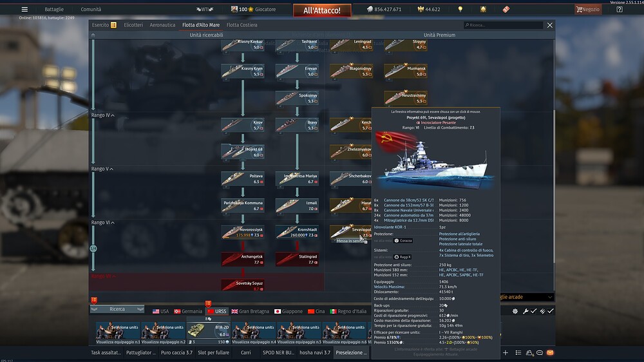Select the premium Neustrashimy ship card
The width and height of the screenshot is (644, 362).
click(x=406, y=98)
